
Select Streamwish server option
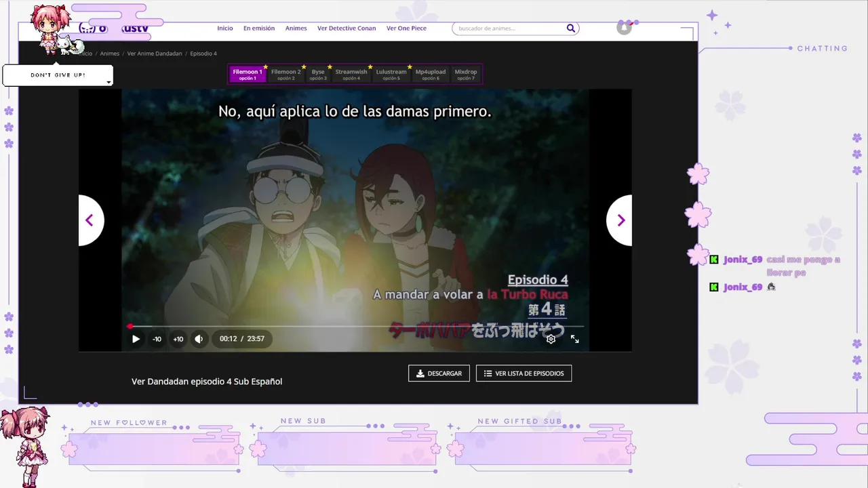(x=351, y=74)
